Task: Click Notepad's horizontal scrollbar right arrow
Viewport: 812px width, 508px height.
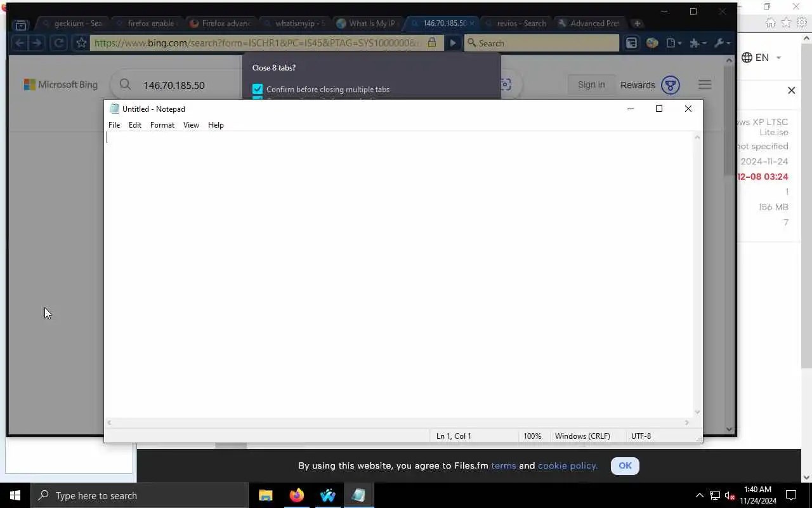Action: coord(686,422)
